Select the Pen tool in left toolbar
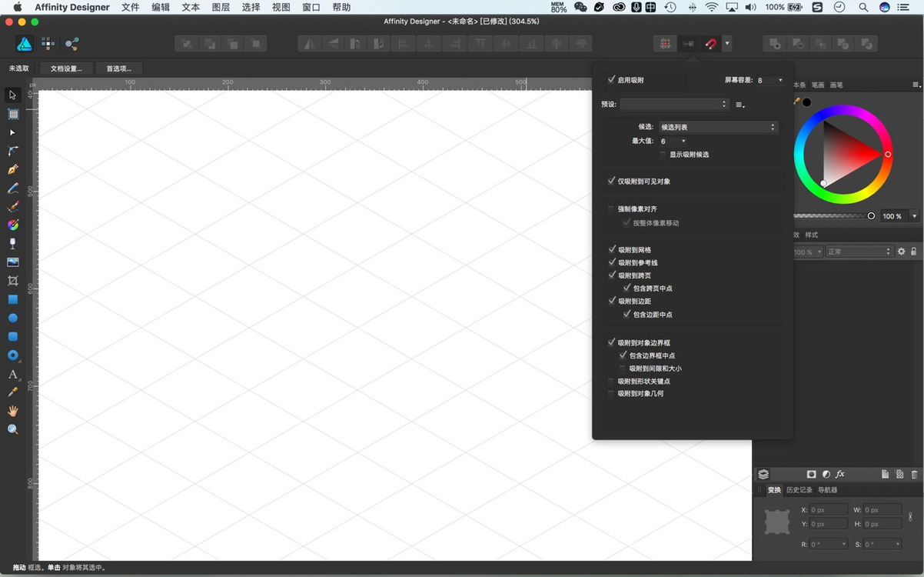924x577 pixels. point(13,170)
